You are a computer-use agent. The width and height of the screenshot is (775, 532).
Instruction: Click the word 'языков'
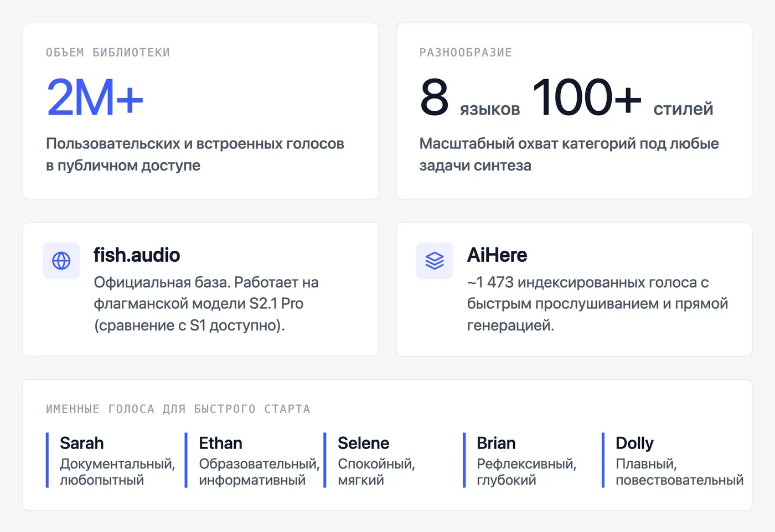(x=490, y=109)
